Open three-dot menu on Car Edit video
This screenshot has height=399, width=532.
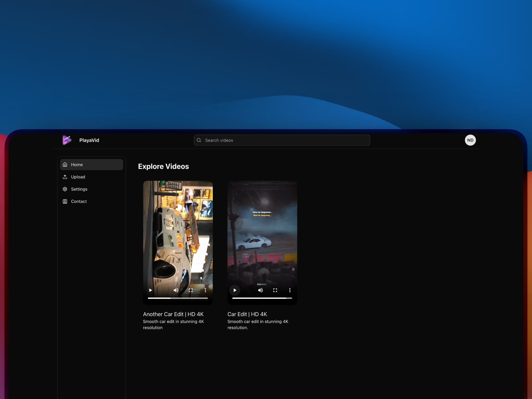[290, 290]
